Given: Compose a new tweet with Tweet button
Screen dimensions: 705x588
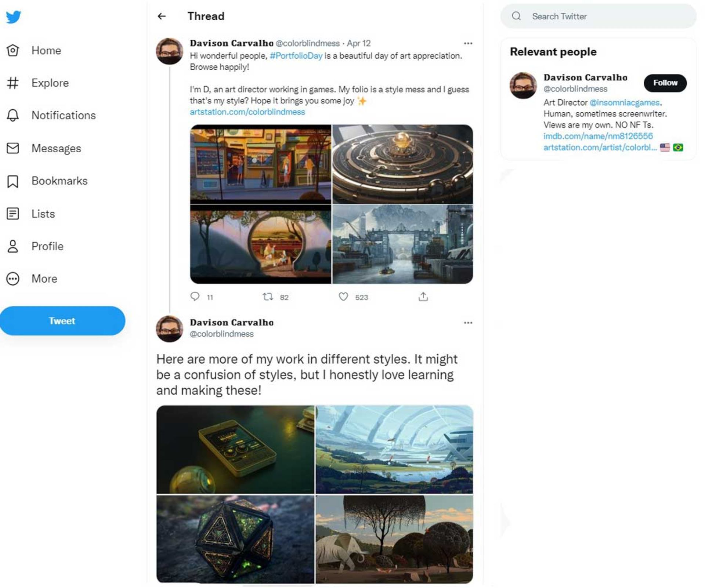Looking at the screenshot, I should click(62, 321).
